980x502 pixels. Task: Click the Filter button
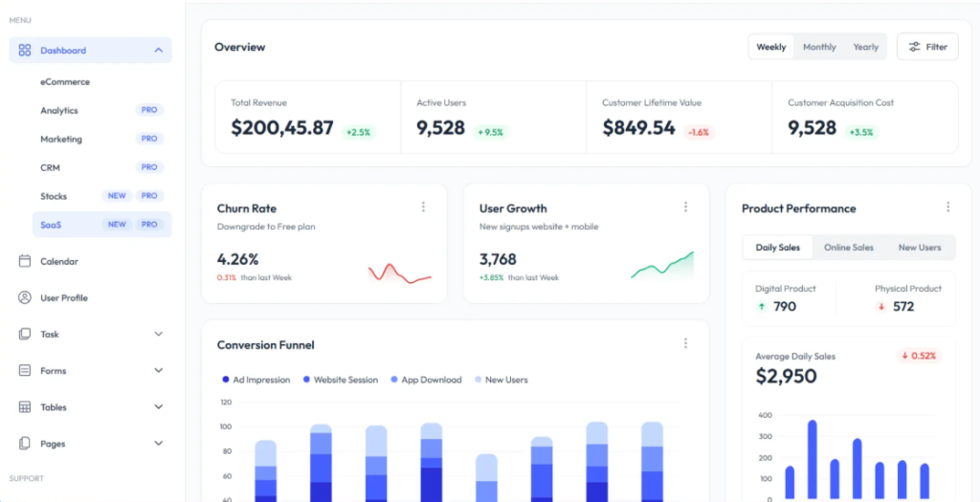(927, 47)
